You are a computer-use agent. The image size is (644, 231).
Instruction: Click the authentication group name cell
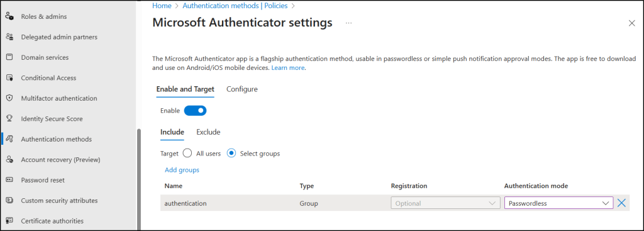click(186, 203)
